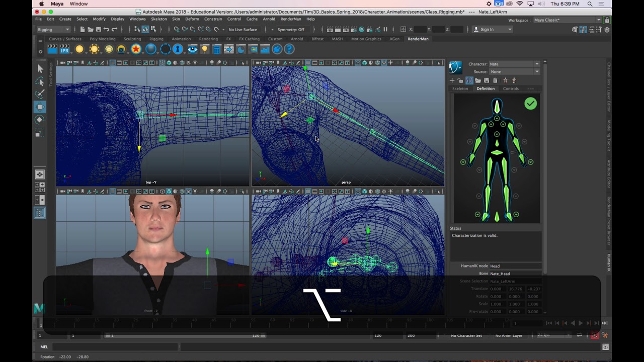
Task: Click the light bulb shelf icon
Action: click(204, 49)
